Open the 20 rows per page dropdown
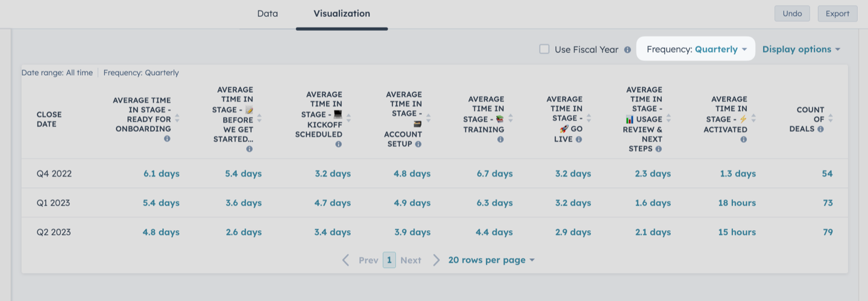868x301 pixels. click(491, 260)
